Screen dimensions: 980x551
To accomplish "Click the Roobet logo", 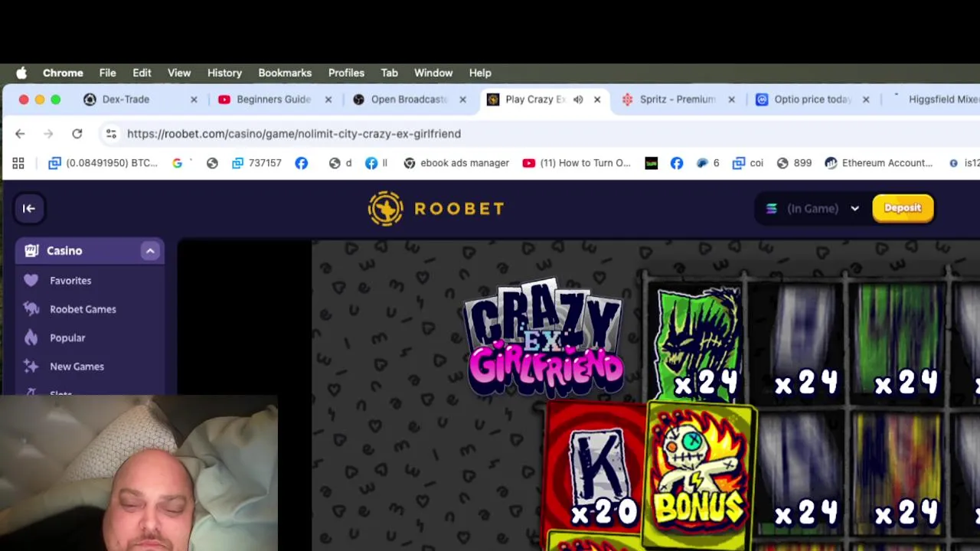I will coord(436,208).
